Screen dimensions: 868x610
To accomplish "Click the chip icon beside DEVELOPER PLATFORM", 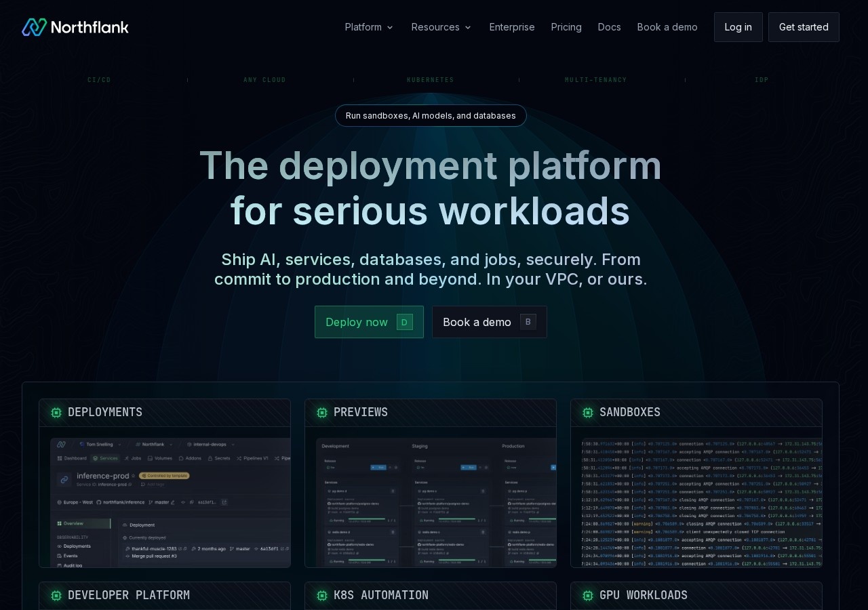I will click(56, 595).
